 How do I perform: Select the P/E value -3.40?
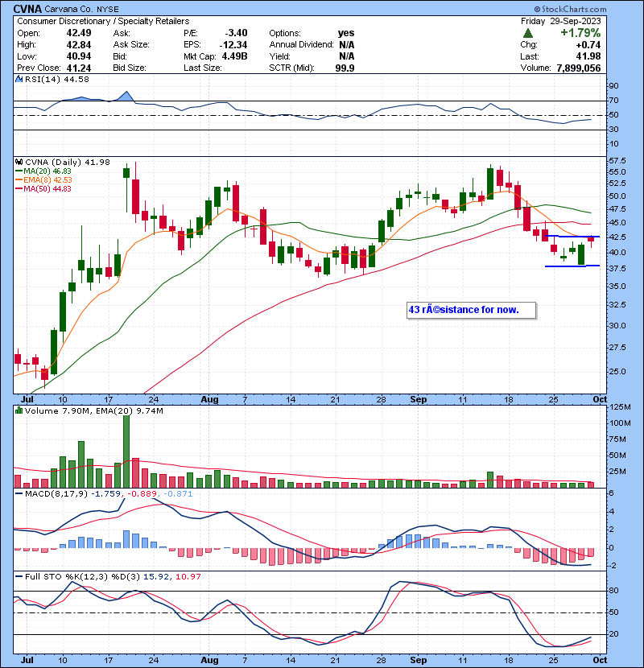(236, 33)
